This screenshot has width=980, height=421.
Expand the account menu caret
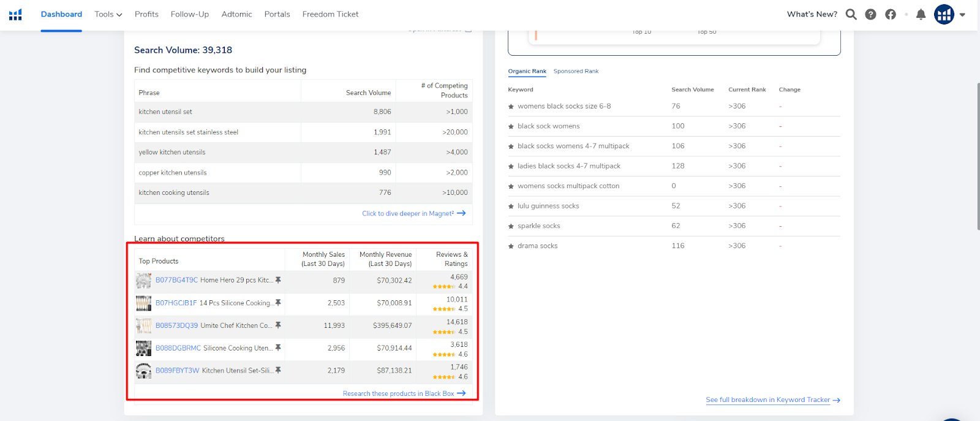coord(962,15)
